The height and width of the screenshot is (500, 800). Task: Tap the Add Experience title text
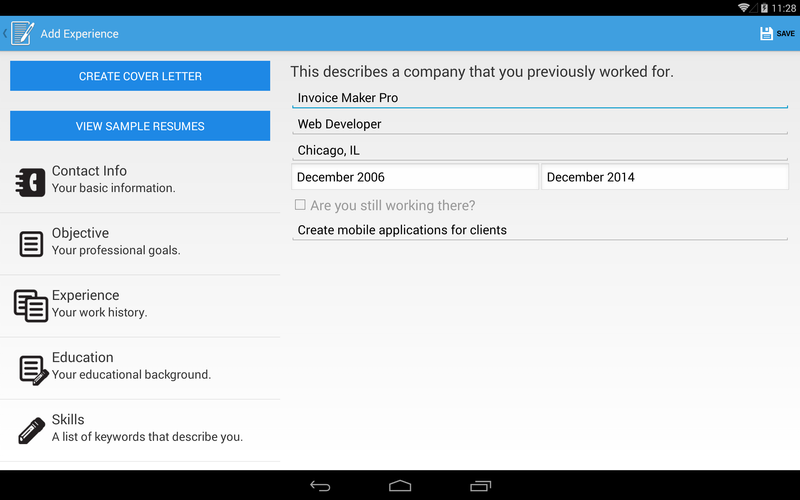pos(80,34)
